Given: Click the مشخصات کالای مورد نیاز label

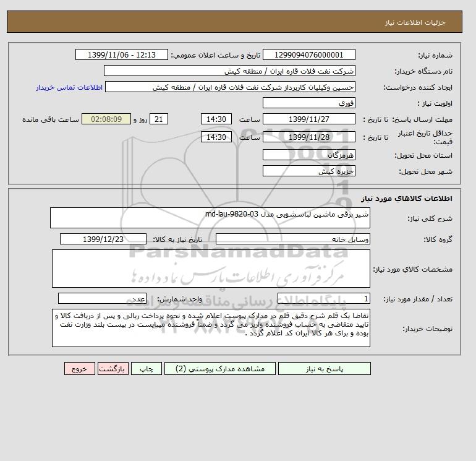Looking at the screenshot, I should 412,269.
